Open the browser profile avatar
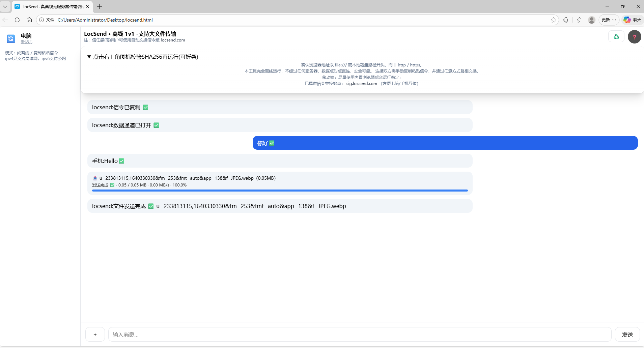Image resolution: width=644 pixels, height=348 pixels. tap(592, 20)
